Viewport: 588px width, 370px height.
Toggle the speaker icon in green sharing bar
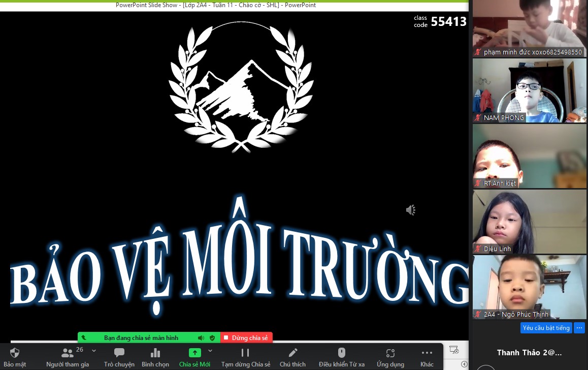tap(201, 338)
